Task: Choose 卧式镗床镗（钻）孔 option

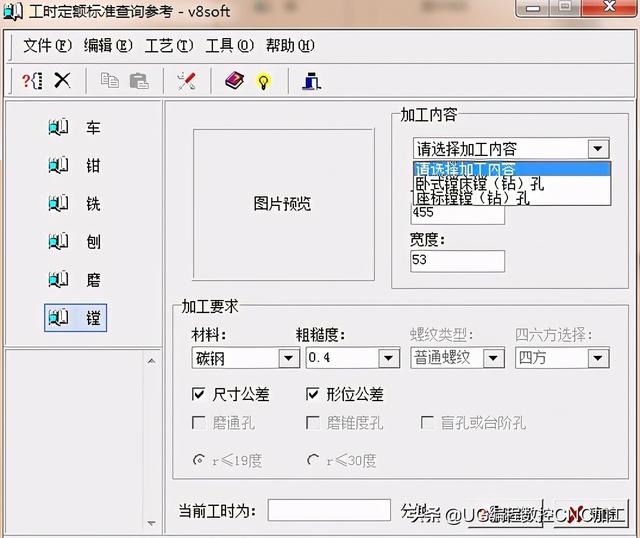Action: pos(512,184)
